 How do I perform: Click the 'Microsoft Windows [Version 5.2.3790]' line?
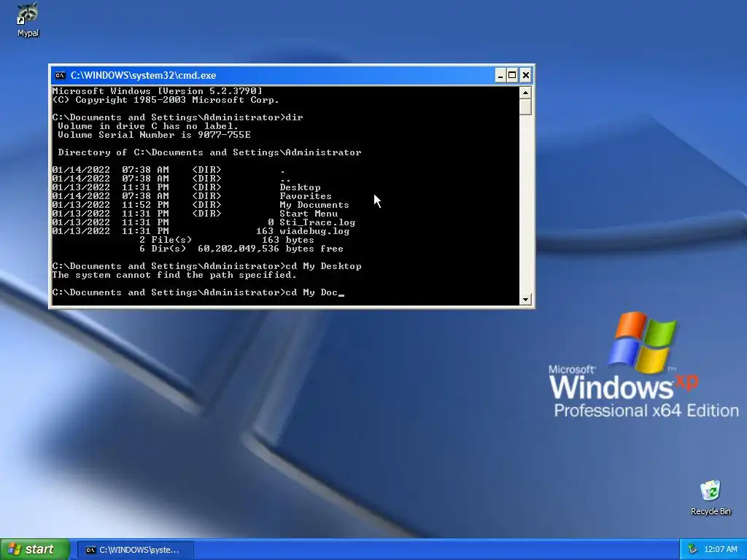[x=158, y=91]
